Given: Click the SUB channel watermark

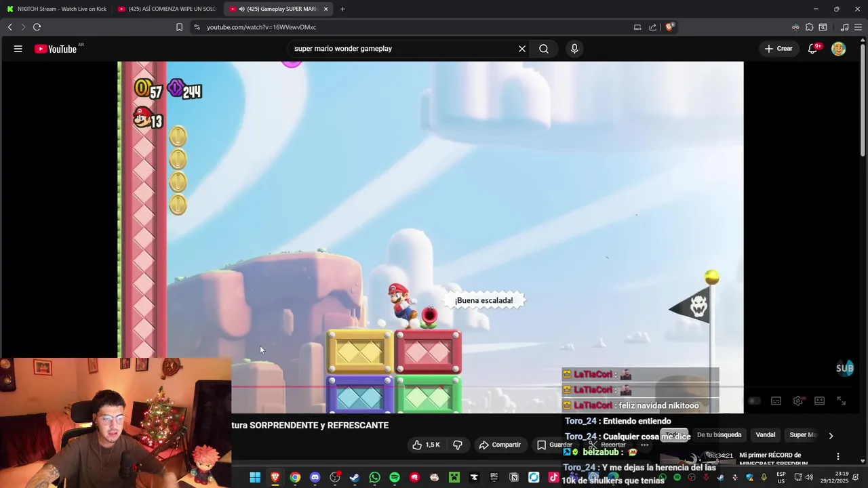Looking at the screenshot, I should (x=844, y=369).
